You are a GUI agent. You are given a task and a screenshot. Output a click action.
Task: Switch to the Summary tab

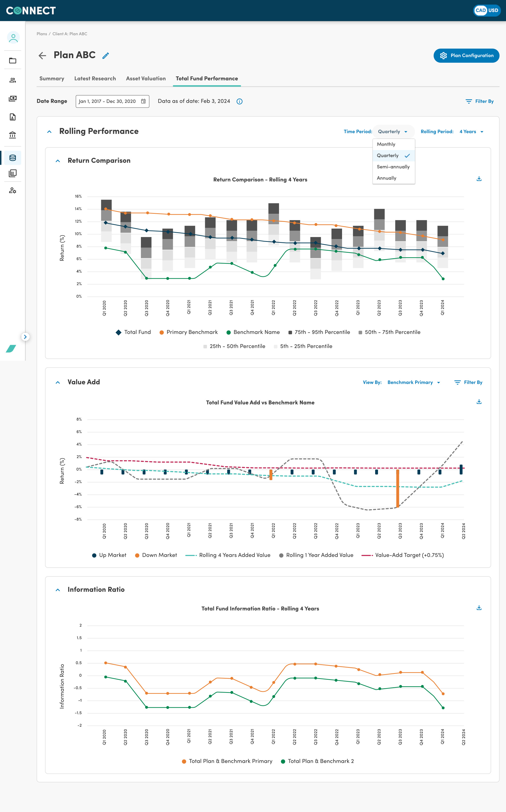click(52, 79)
